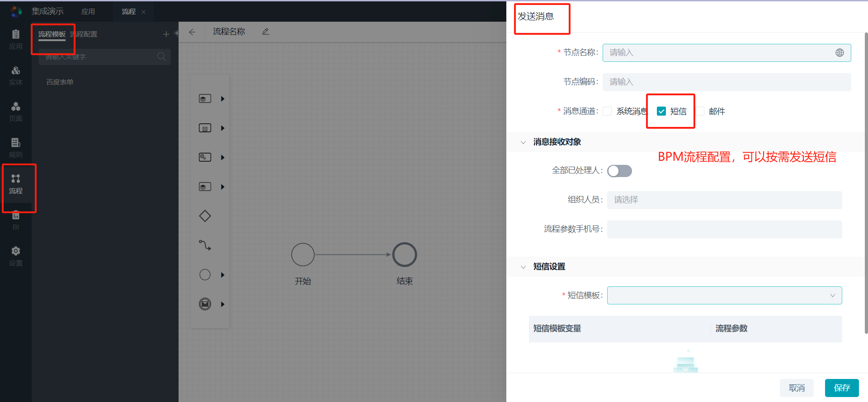Expand arrow beside gears service node icon

222,158
